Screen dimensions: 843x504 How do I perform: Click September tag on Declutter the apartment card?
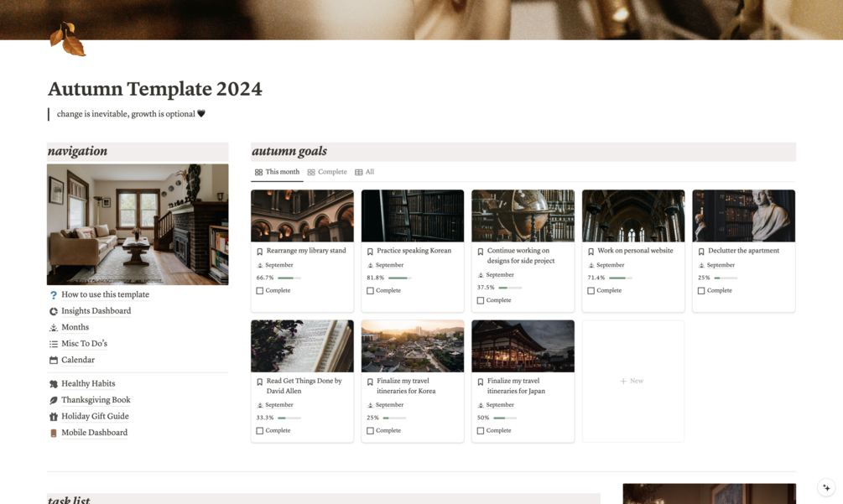(x=721, y=266)
